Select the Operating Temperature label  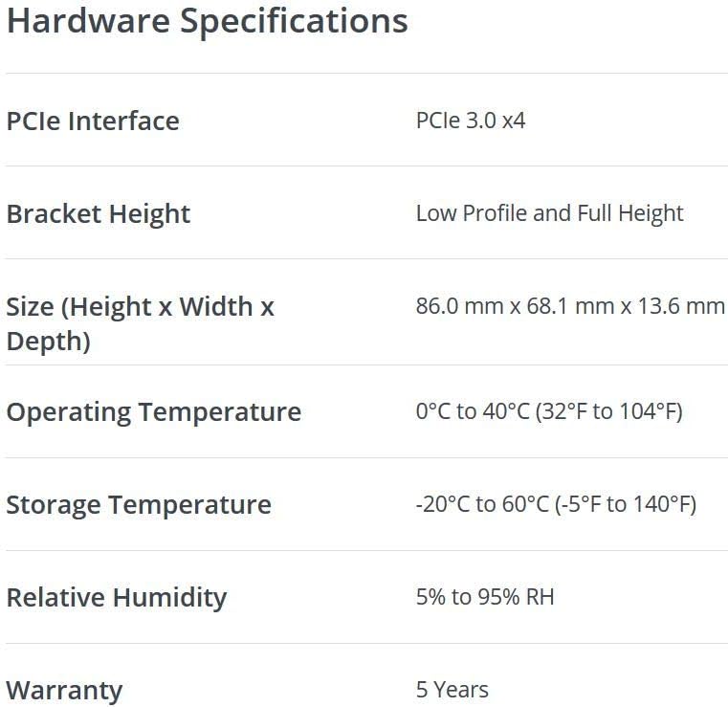click(x=154, y=412)
